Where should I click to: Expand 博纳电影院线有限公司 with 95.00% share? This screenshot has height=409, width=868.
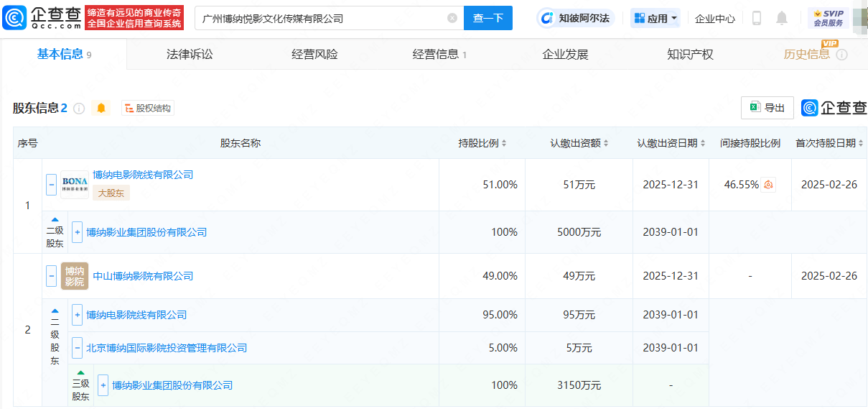tap(78, 315)
